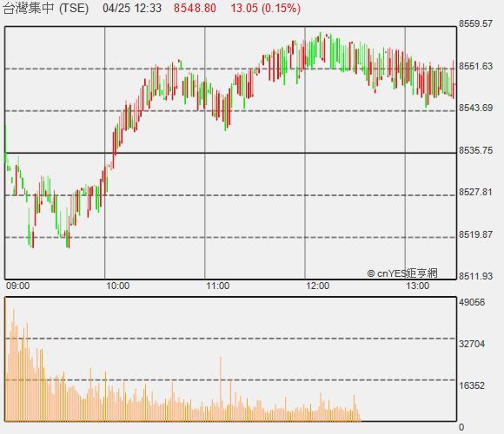
Task: Click the 8519.87 price axis label
Action: tap(475, 234)
